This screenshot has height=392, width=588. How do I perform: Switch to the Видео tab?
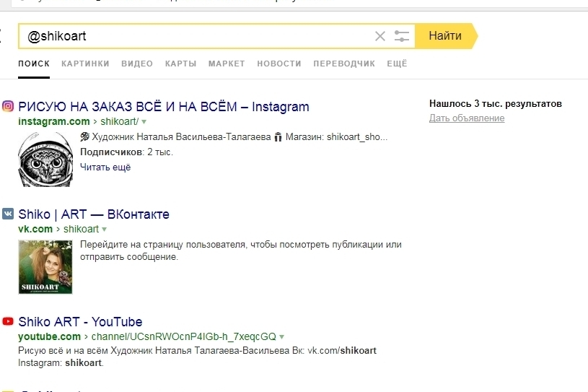[137, 64]
